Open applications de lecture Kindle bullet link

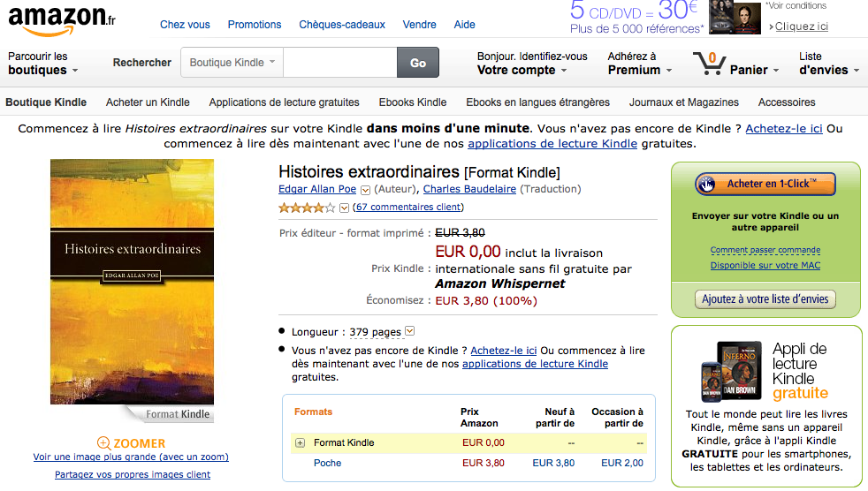point(536,364)
